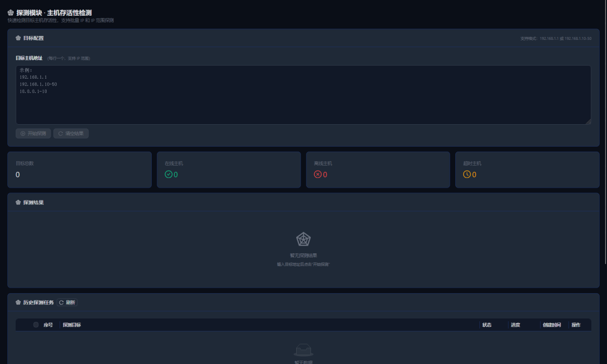Viewport: 607px width, 364px height.
Task: Toggle the select-all checkbox in history table header
Action: pos(36,325)
